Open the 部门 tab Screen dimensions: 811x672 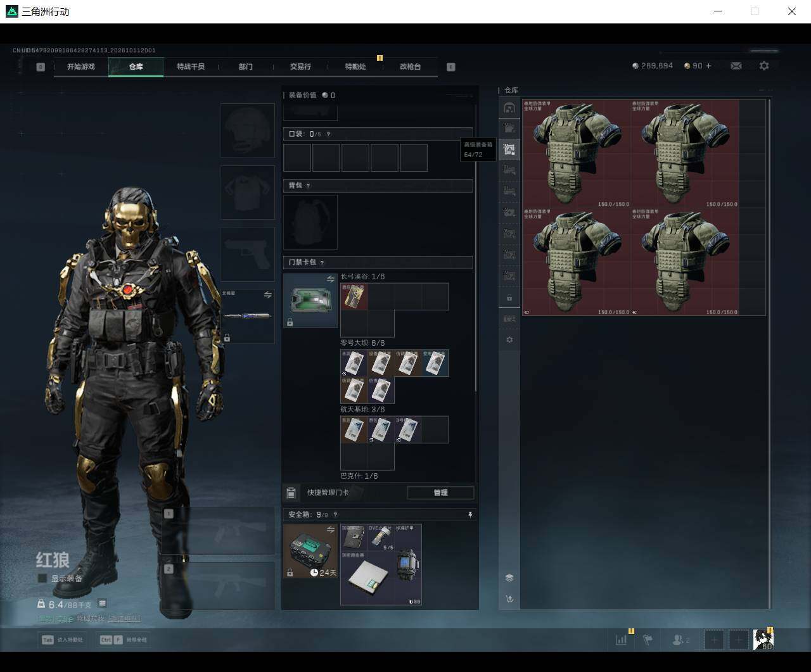click(246, 67)
